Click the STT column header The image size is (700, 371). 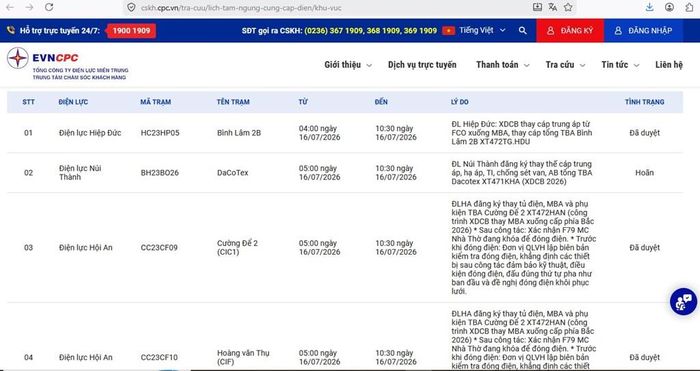(x=29, y=102)
